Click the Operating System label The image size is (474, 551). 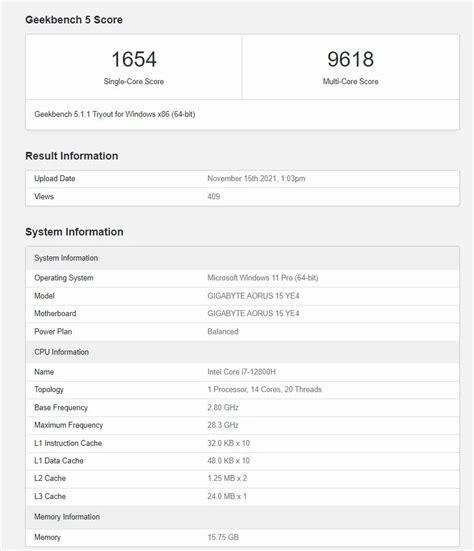click(x=64, y=278)
